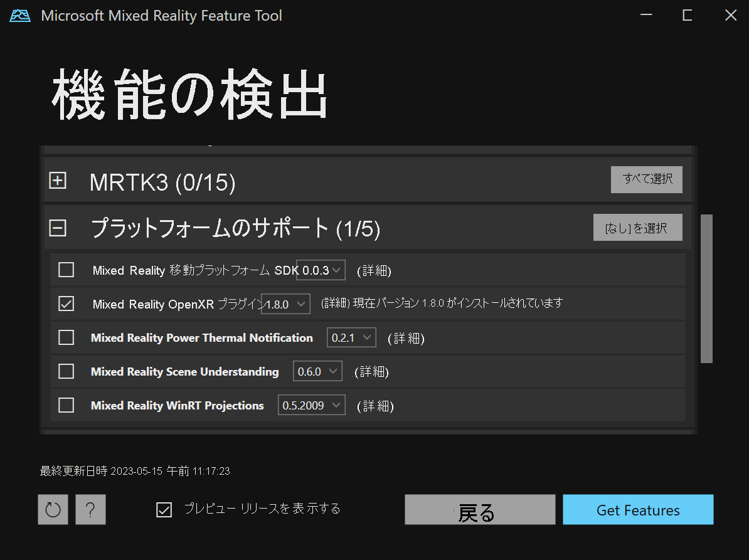Click すべて選択 for MRTK3
This screenshot has width=749, height=560.
(647, 179)
